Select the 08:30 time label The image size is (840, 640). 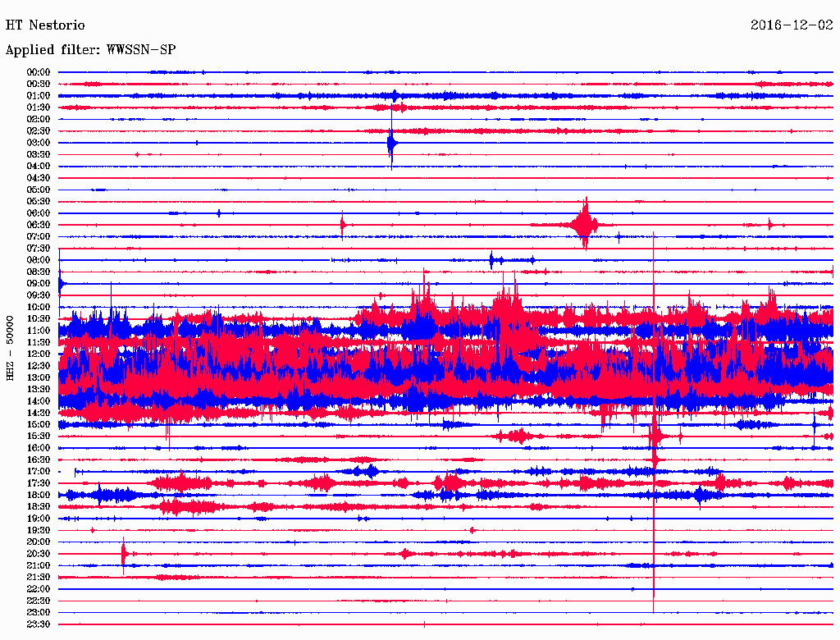pyautogui.click(x=39, y=272)
